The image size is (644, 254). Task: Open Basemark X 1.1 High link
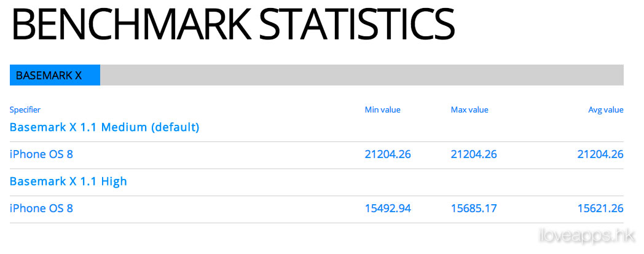(x=68, y=181)
